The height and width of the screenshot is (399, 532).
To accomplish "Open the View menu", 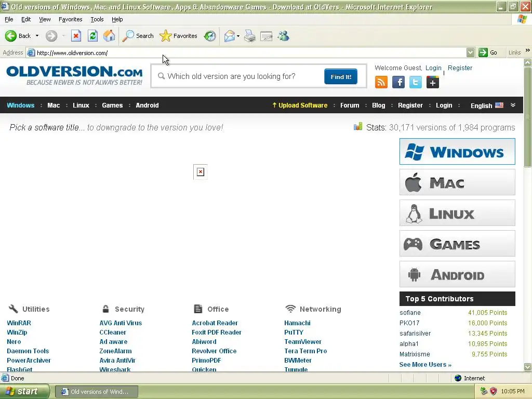I will [x=45, y=19].
